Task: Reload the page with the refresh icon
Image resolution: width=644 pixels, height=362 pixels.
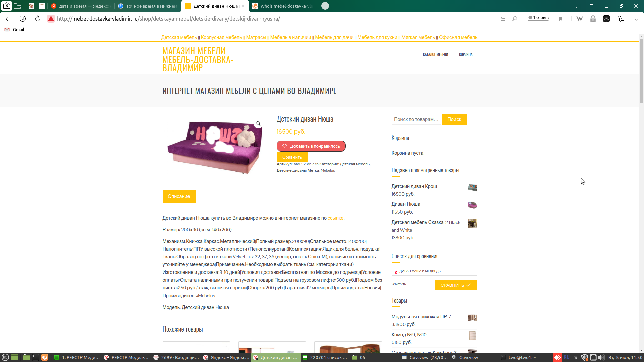Action: click(x=38, y=19)
